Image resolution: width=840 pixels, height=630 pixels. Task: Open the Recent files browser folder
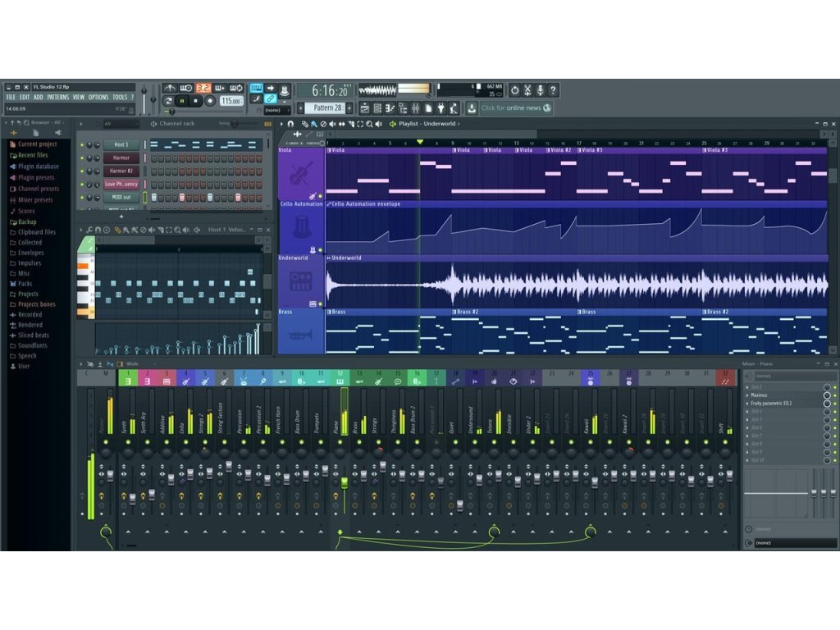pyautogui.click(x=33, y=155)
